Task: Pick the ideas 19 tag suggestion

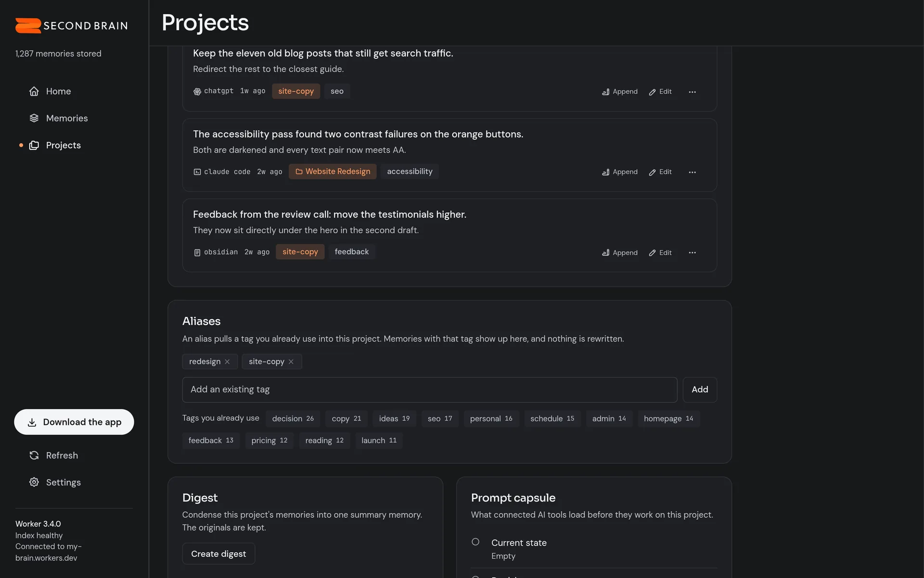Action: click(x=394, y=419)
